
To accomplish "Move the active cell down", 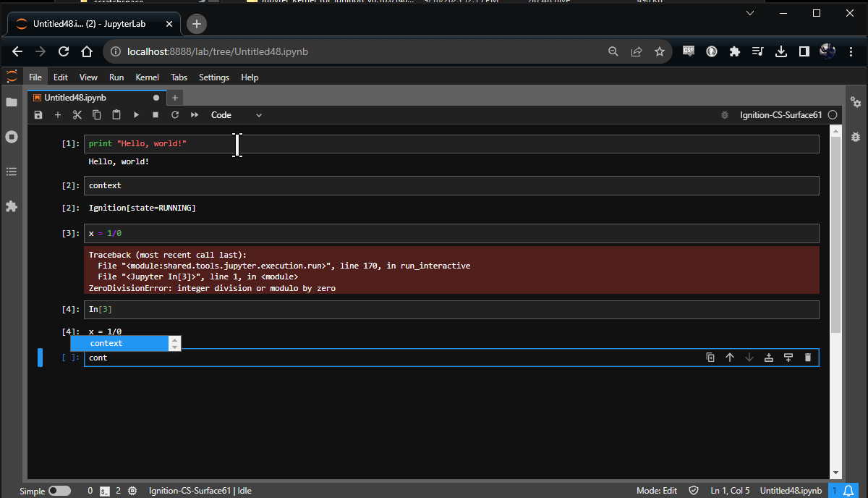I will (749, 358).
